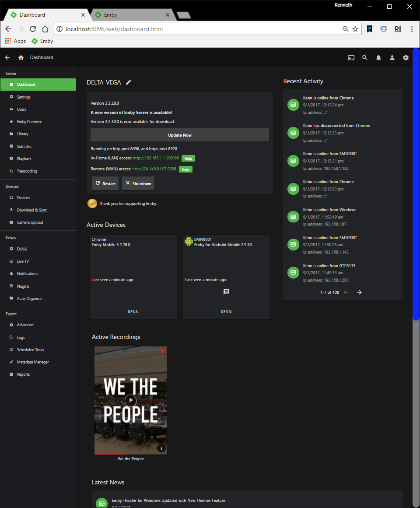Image resolution: width=420 pixels, height=508 pixels.
Task: Open WAN access link 24.140.81.93:8096
Action: click(154, 169)
